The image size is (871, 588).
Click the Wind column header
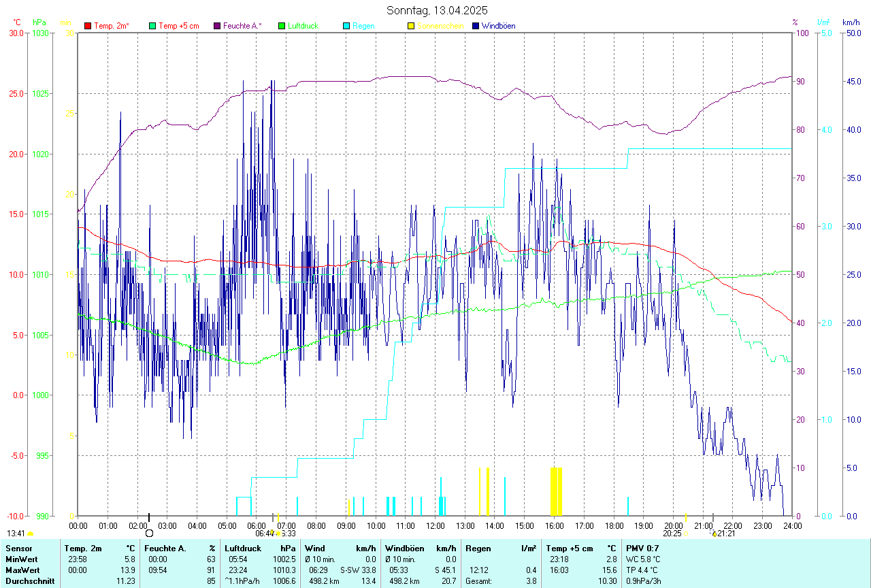click(x=315, y=549)
